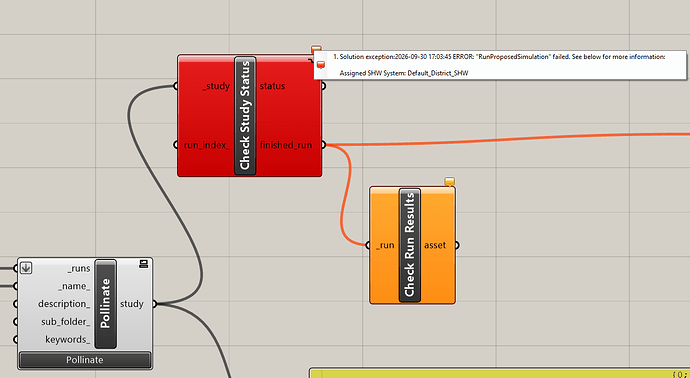Viewport: 690px width, 378px height.
Task: Click the red error balloon on Check Study Status
Action: 316,49
